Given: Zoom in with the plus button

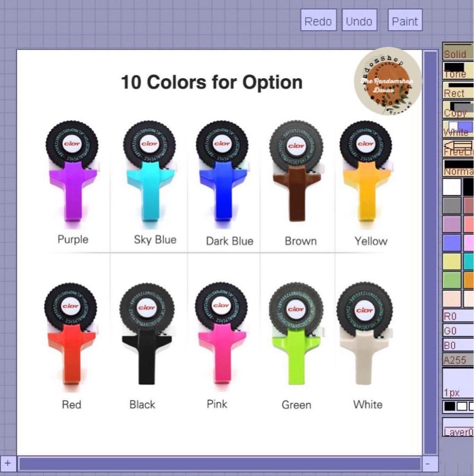Looking at the screenshot, I should click(x=7, y=464).
